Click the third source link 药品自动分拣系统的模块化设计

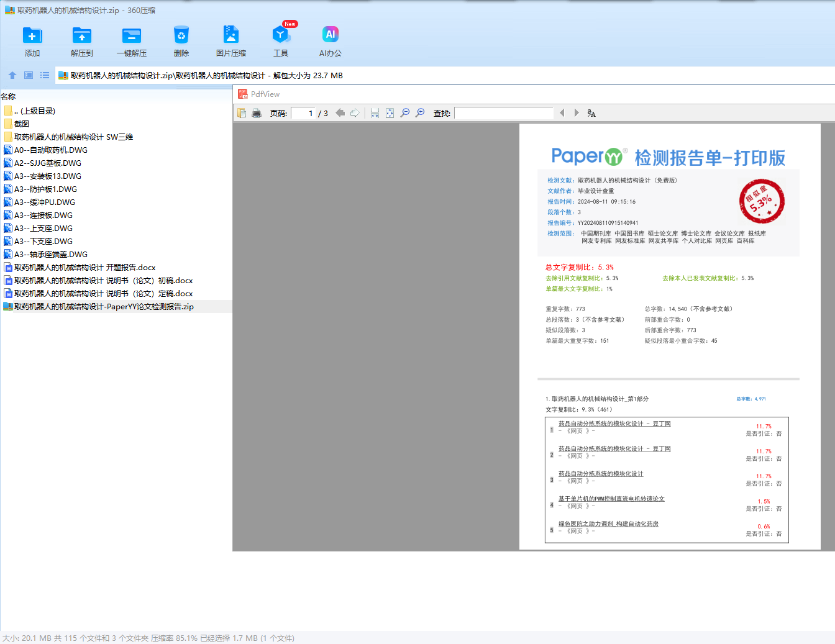point(601,474)
